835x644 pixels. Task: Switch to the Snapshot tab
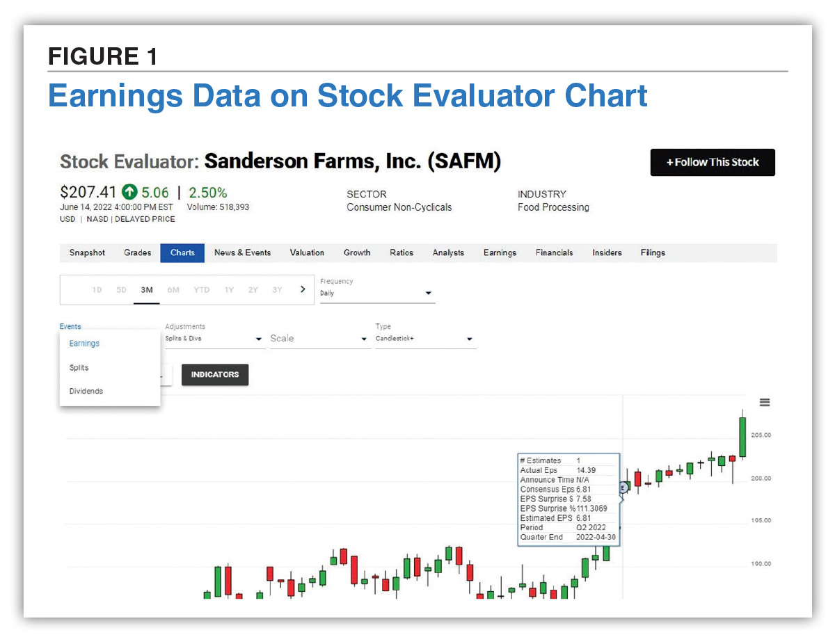pyautogui.click(x=87, y=252)
